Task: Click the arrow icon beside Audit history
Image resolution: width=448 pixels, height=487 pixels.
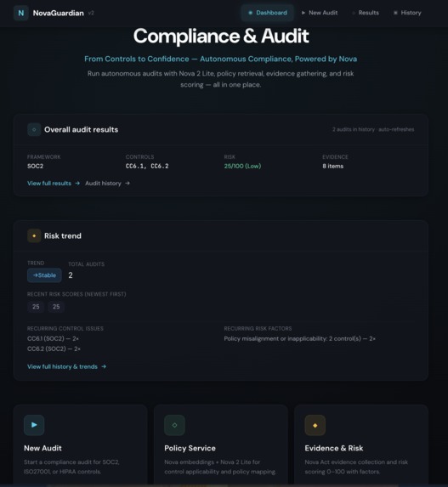Action: (x=128, y=184)
